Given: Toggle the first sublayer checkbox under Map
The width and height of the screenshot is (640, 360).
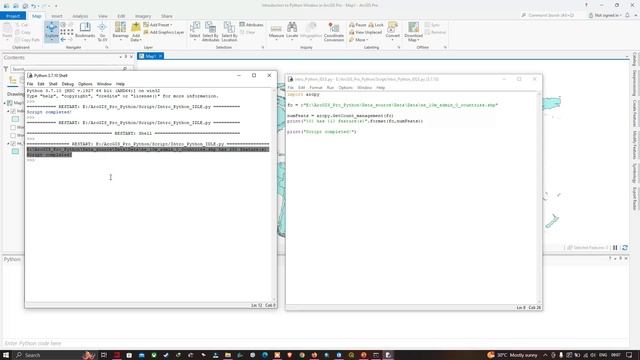Looking at the screenshot, I should click(x=13, y=111).
